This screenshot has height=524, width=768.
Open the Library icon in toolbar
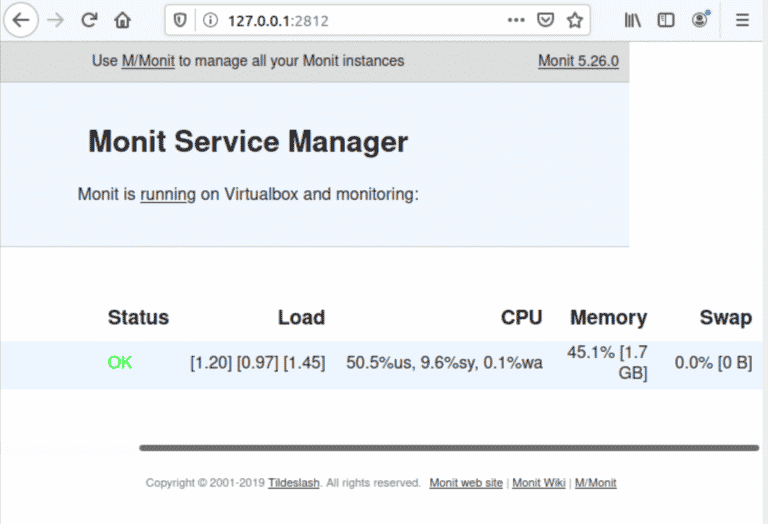tap(633, 20)
